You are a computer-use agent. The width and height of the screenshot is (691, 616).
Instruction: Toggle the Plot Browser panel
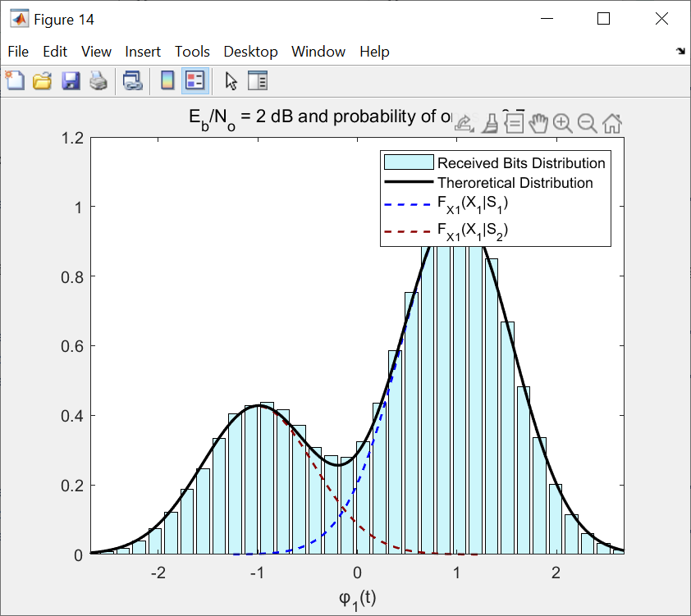tap(258, 80)
